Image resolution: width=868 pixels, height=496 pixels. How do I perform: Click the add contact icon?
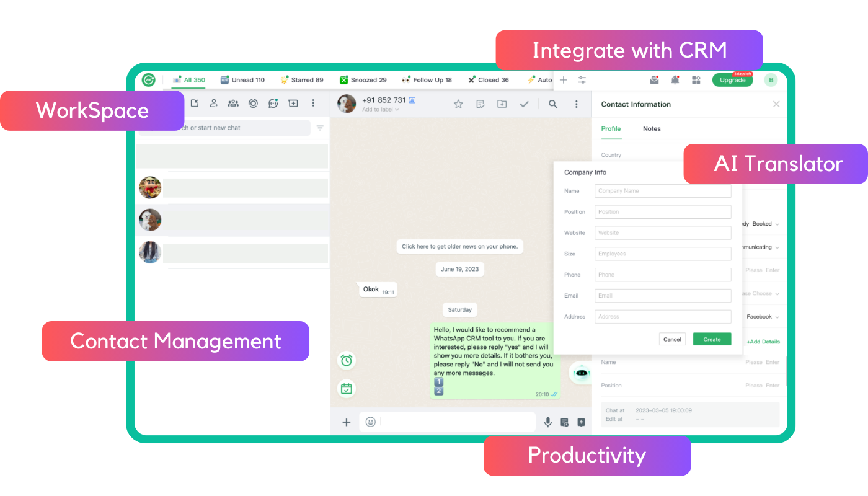[x=214, y=104]
